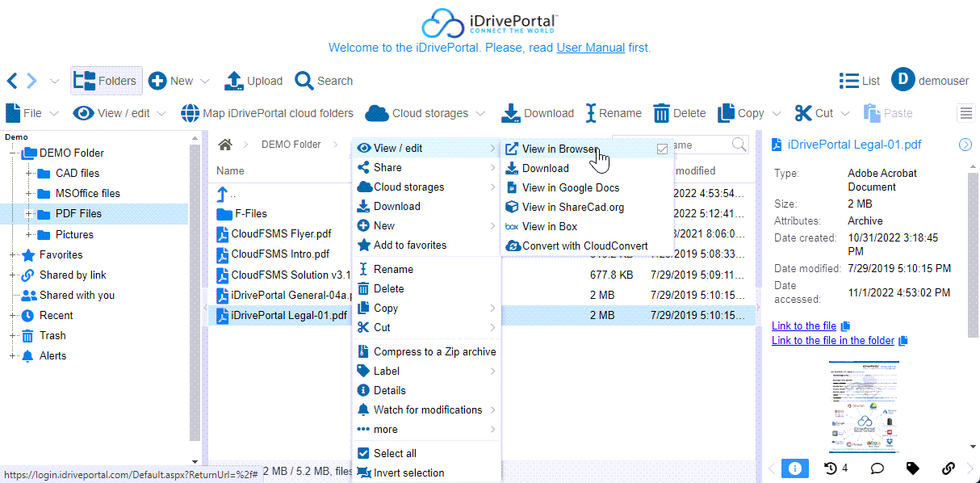Toggle the Folders pane button

[106, 81]
